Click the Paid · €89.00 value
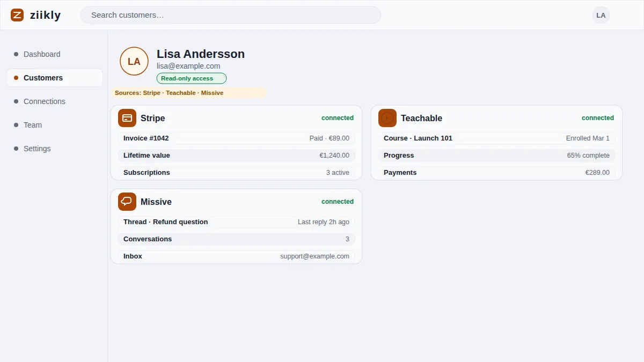Viewport: 644px width, 362px height. [x=330, y=138]
